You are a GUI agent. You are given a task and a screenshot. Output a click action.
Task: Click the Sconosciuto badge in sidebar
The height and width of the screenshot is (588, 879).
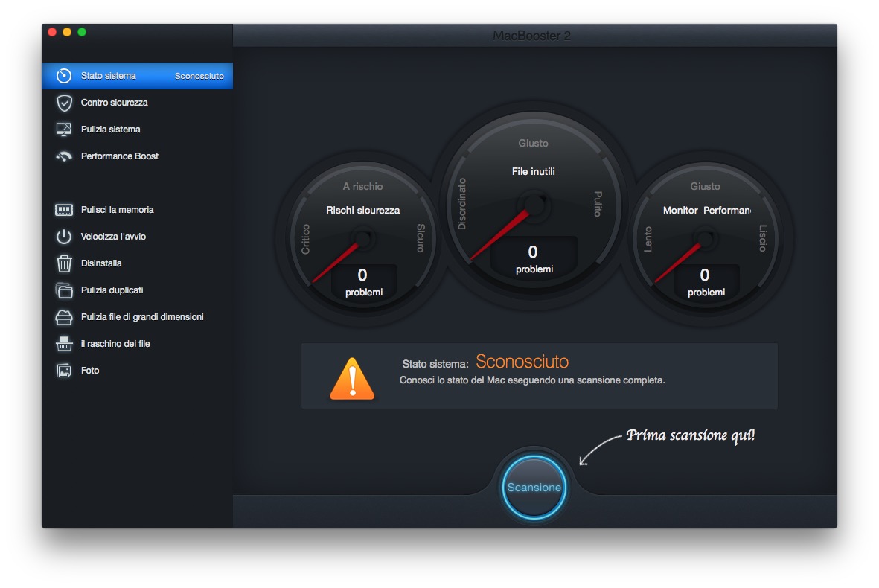[199, 76]
